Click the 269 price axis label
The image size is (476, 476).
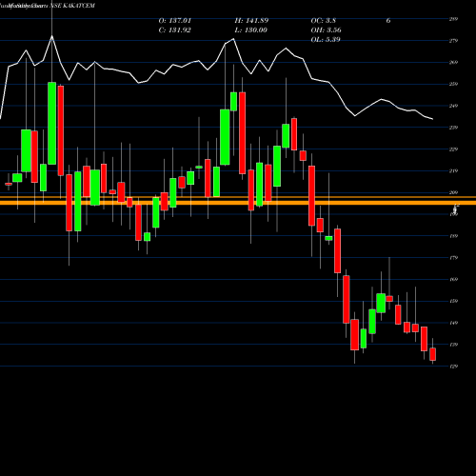tap(453, 62)
